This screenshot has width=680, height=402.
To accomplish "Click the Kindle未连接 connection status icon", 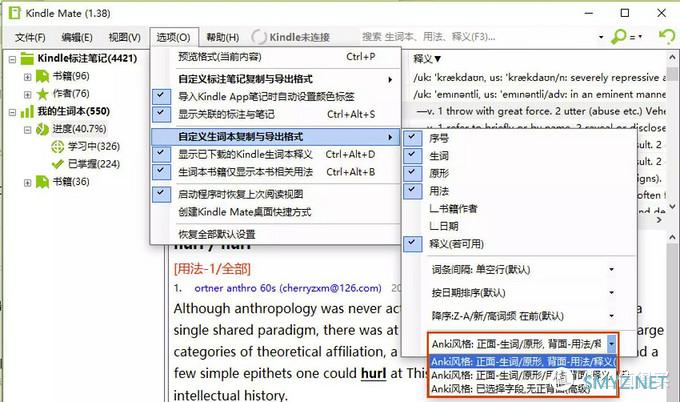I will click(x=258, y=37).
